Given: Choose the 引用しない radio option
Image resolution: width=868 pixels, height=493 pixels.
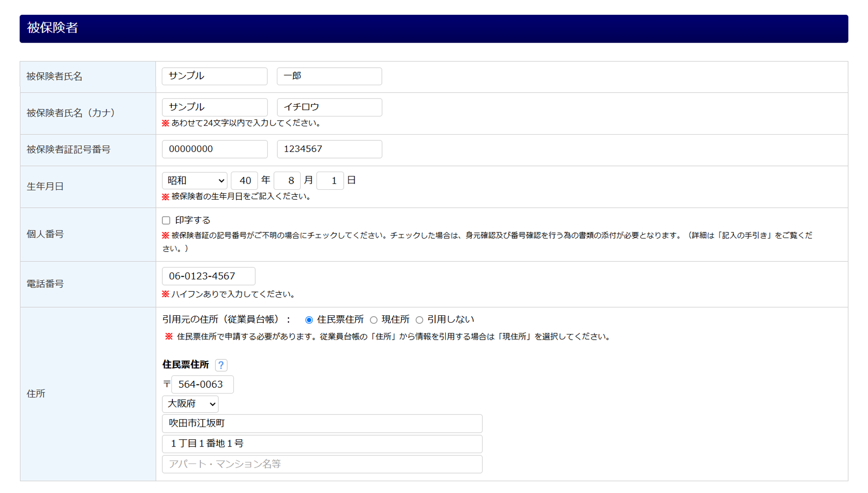Looking at the screenshot, I should [x=419, y=320].
